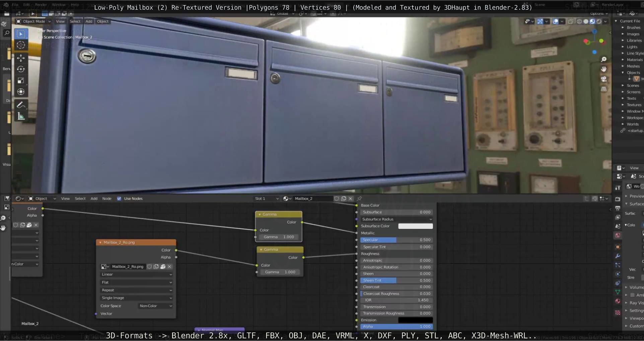644x341 pixels.
Task: Switch to Solid viewport shading
Action: (x=586, y=21)
